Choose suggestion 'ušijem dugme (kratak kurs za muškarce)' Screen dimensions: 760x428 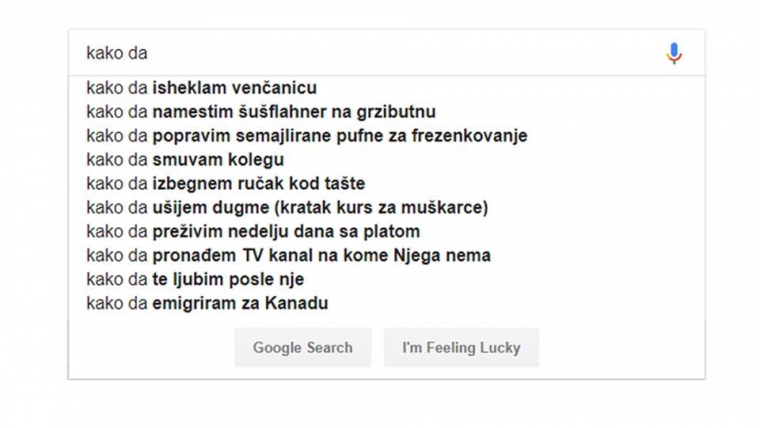pos(287,208)
